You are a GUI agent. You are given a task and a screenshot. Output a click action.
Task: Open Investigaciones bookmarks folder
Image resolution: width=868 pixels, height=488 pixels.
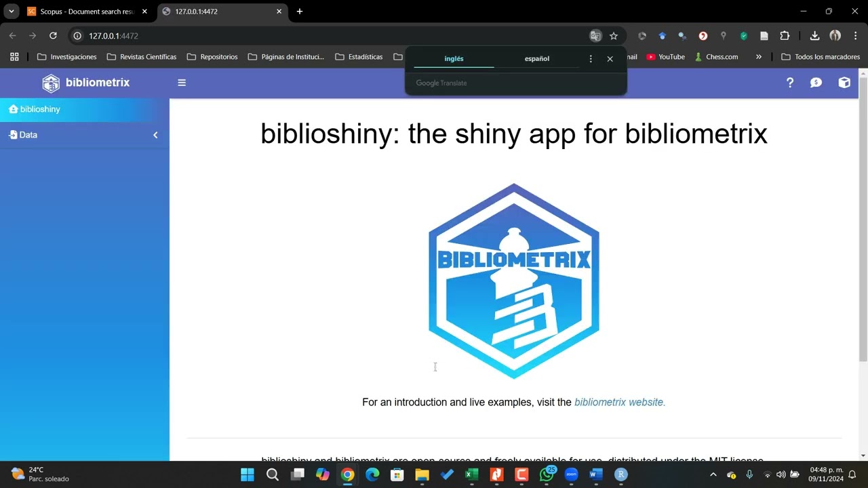pos(67,57)
